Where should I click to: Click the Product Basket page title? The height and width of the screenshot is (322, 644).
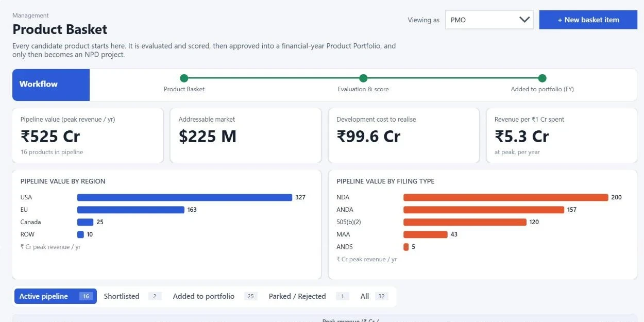pyautogui.click(x=60, y=29)
